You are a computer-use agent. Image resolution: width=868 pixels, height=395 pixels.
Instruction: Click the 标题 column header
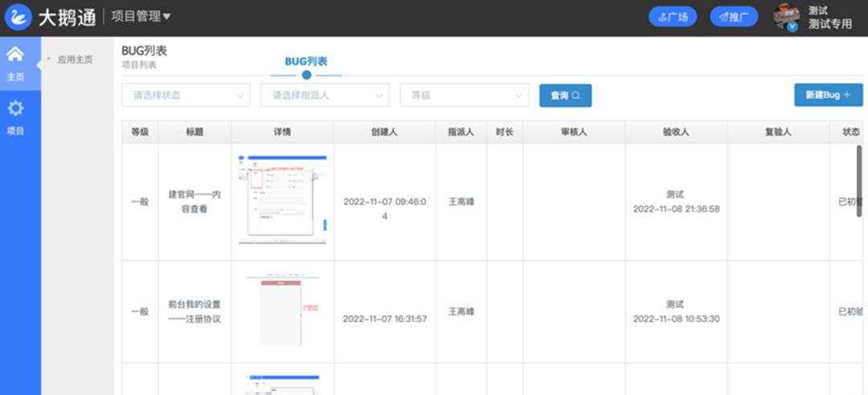(x=194, y=132)
